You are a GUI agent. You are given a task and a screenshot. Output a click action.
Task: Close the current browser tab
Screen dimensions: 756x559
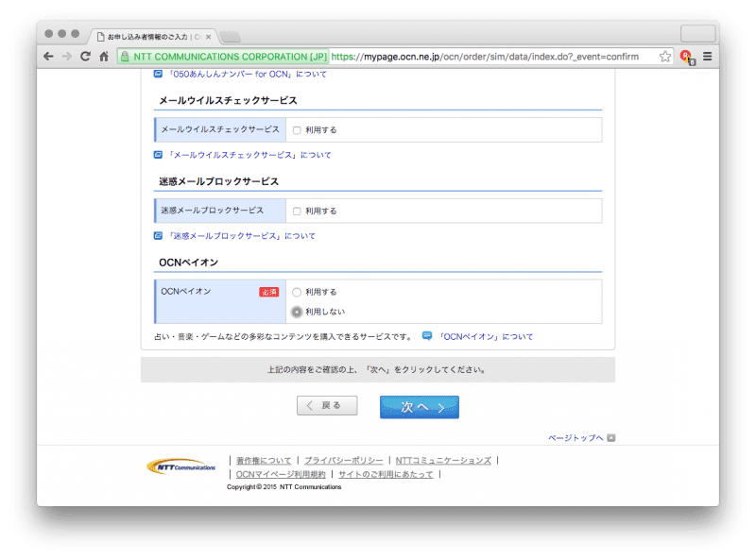pos(208,37)
